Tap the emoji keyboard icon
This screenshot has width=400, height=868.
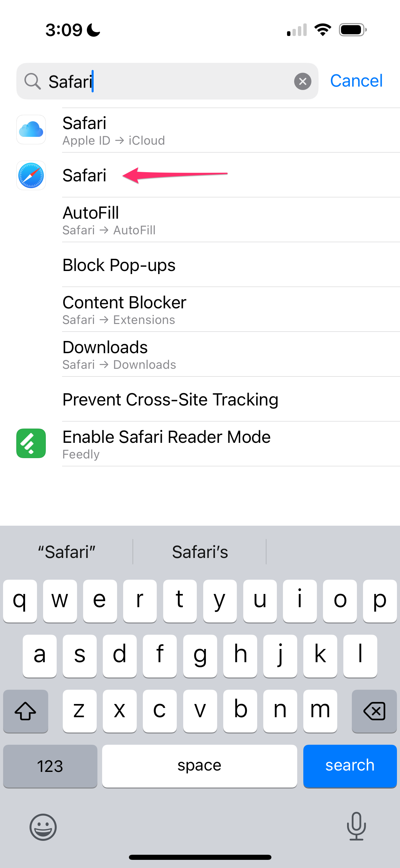pyautogui.click(x=43, y=827)
